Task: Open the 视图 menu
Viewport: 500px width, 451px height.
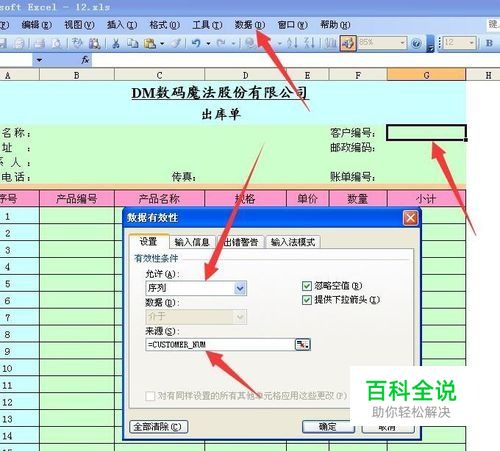Action: click(79, 25)
